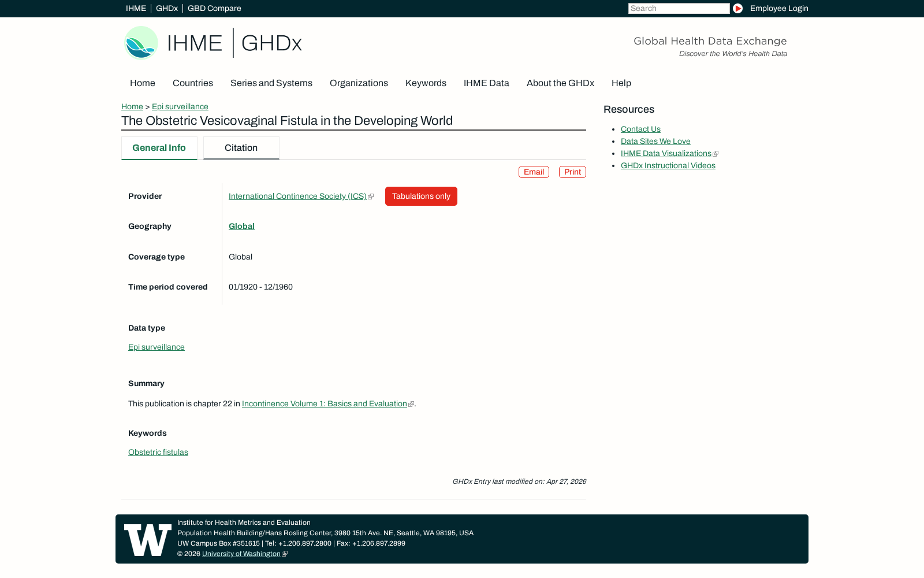Click the GHDx Entry last modified date text
This screenshot has height=578, width=924.
[x=519, y=481]
